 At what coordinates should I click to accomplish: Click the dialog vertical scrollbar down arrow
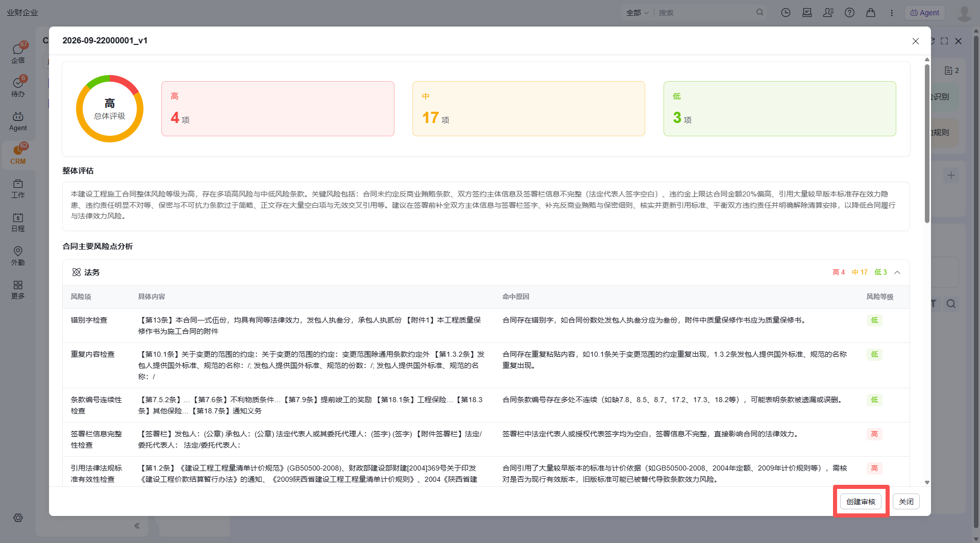927,482
